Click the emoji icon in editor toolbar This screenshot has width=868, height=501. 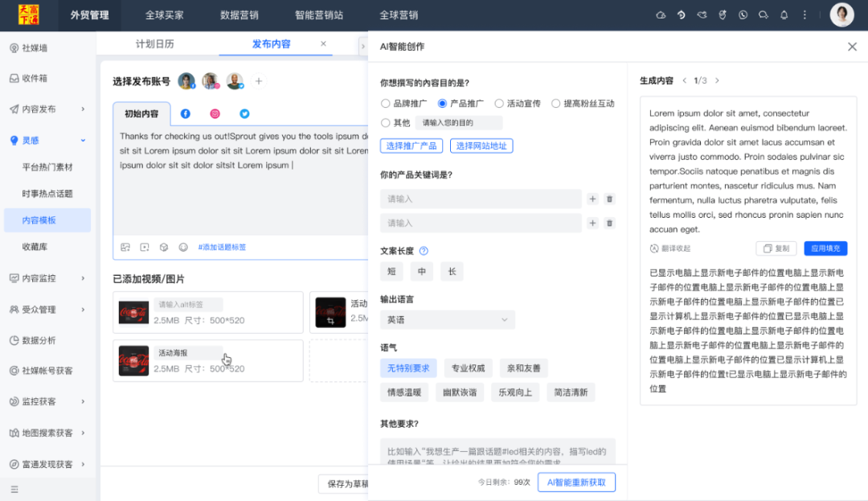(183, 247)
